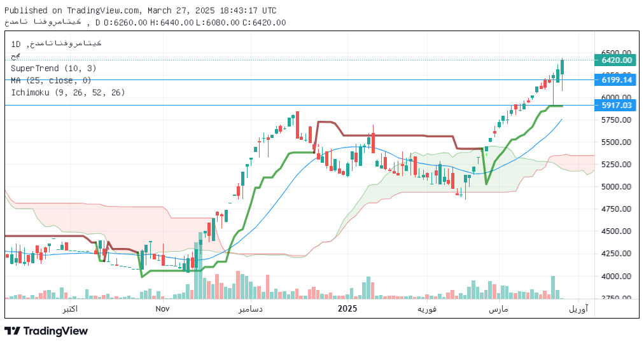The image size is (644, 344).
Task: Click the اکتبر label on the time axis
Action: (x=70, y=308)
